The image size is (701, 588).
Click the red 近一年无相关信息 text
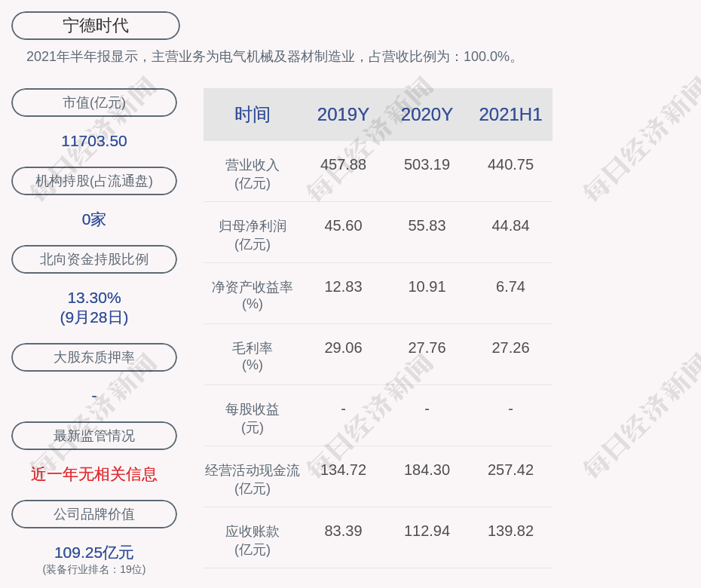pos(94,474)
